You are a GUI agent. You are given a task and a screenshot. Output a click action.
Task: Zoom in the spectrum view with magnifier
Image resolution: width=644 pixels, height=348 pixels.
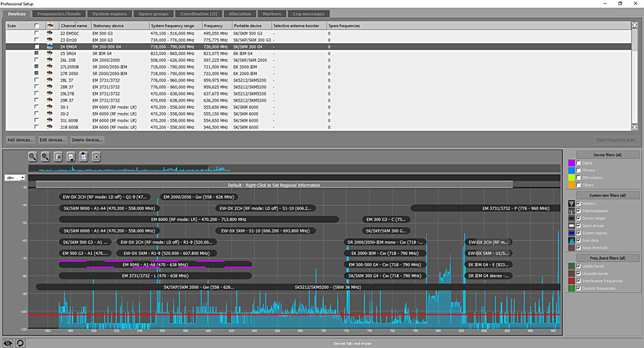pos(45,157)
